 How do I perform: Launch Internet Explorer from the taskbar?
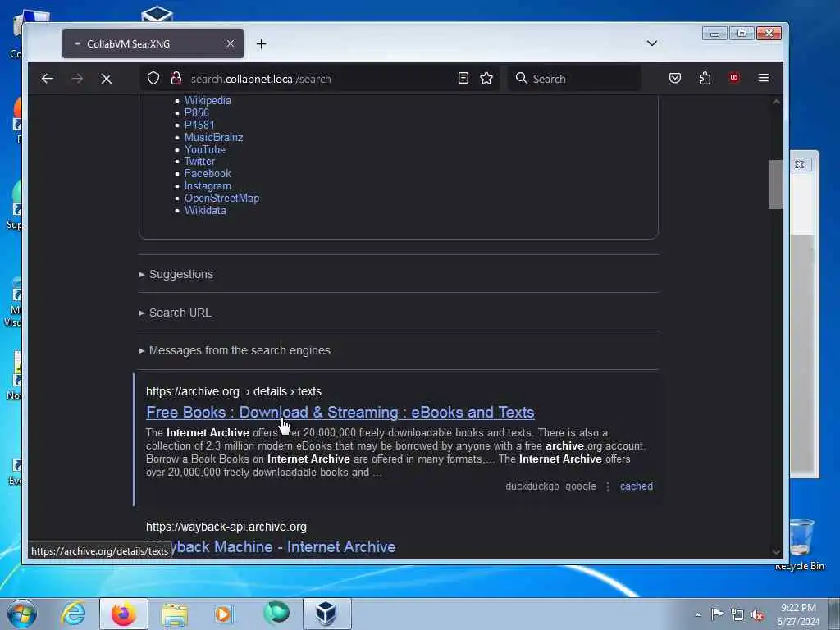(73, 614)
